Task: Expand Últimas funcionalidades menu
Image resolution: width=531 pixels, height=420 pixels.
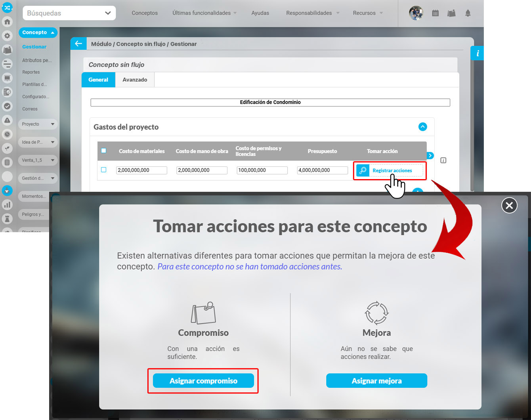Action: pyautogui.click(x=204, y=13)
